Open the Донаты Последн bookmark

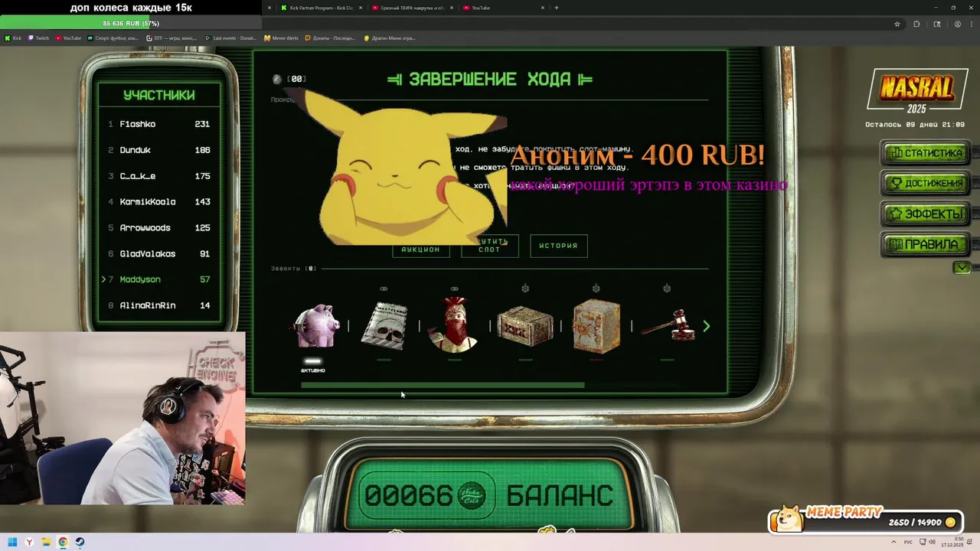tap(330, 37)
